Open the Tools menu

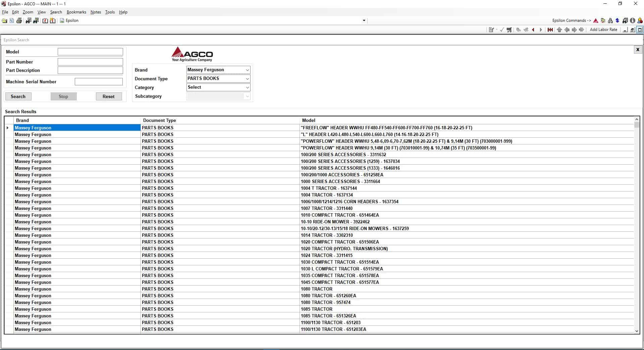coord(110,12)
